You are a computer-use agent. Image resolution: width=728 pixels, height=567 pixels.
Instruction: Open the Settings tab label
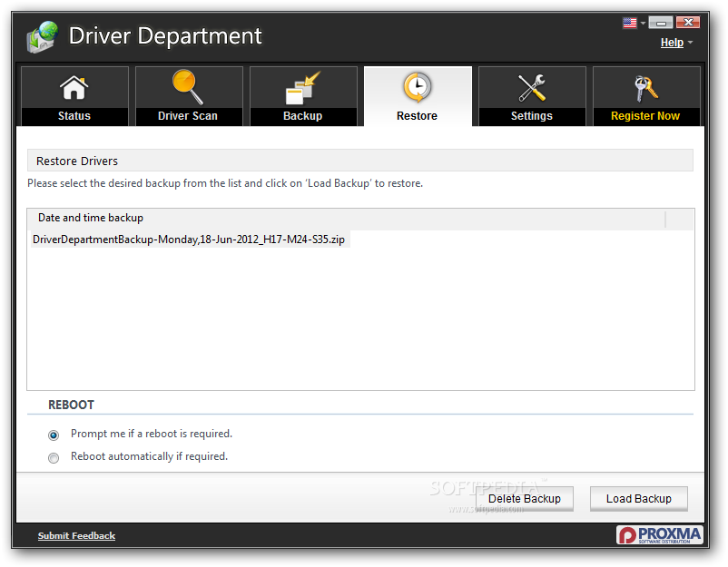532,116
